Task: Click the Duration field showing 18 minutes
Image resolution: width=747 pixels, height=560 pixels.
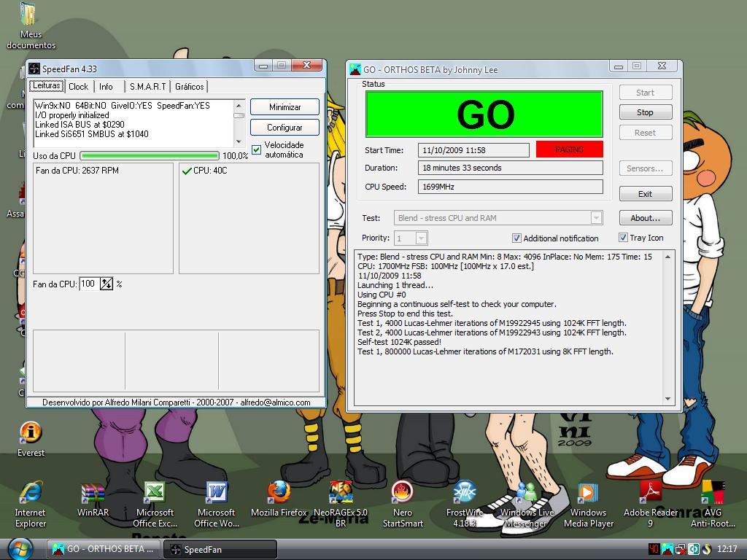Action: tap(510, 168)
